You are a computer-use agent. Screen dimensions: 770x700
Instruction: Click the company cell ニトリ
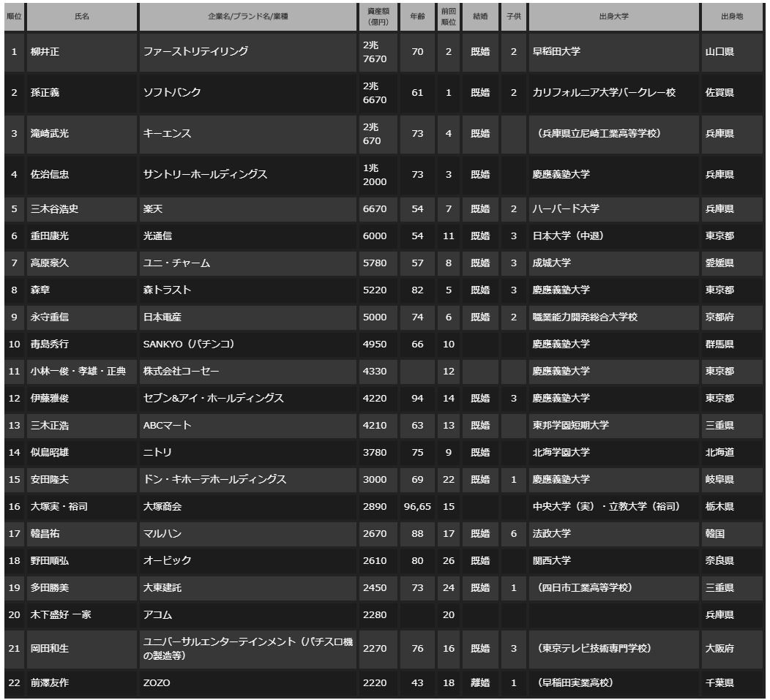[248, 452]
